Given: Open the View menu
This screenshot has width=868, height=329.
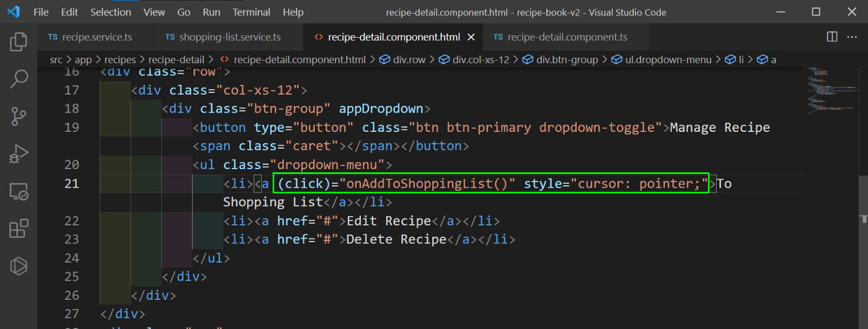Looking at the screenshot, I should [x=154, y=12].
